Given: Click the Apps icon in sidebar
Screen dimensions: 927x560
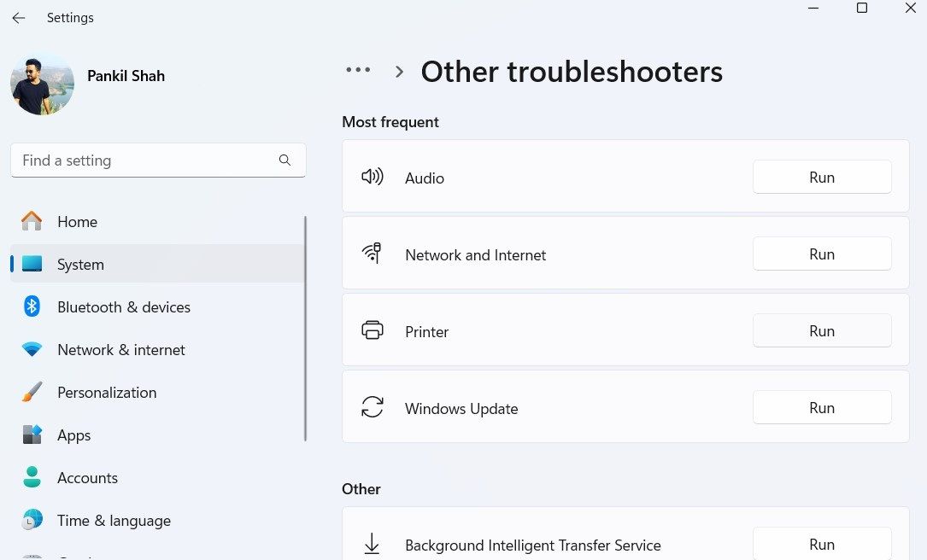Looking at the screenshot, I should pyautogui.click(x=32, y=435).
